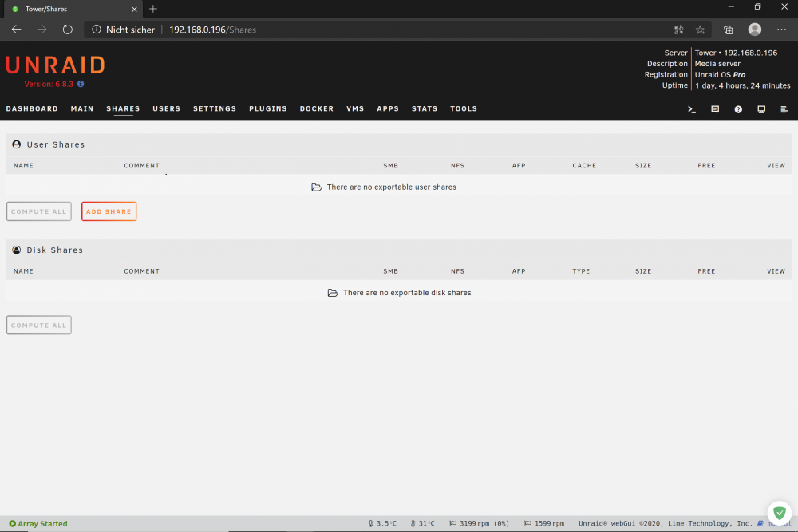Image resolution: width=798 pixels, height=532 pixels.
Task: Click the translate icon in address bar
Action: pyautogui.click(x=678, y=30)
